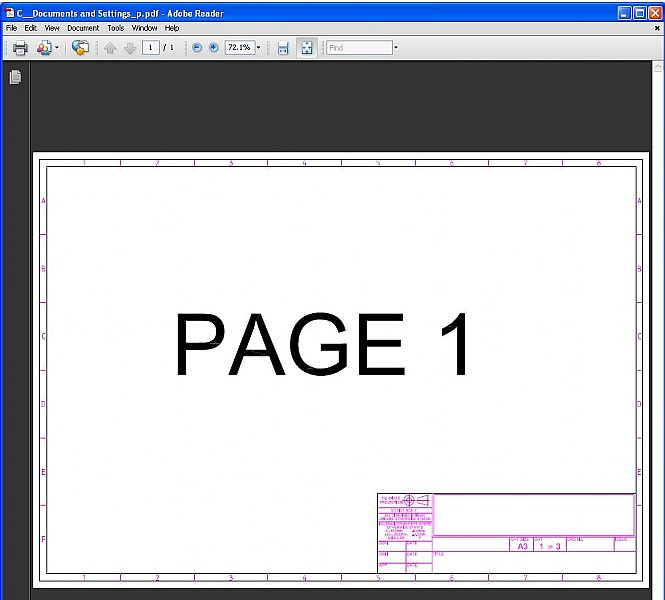The height and width of the screenshot is (600, 665).
Task: Open the View menu
Action: tap(52, 28)
